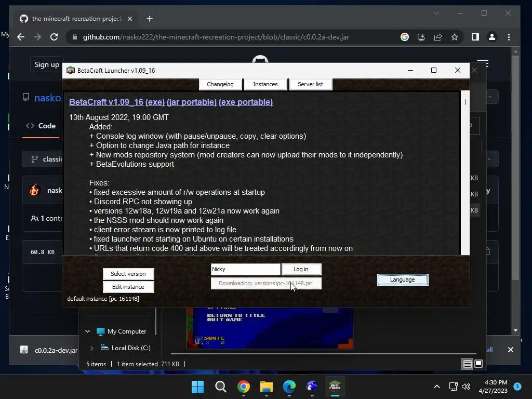Open Chrome three-dot menu
Screen dimensions: 532x399
(509, 37)
